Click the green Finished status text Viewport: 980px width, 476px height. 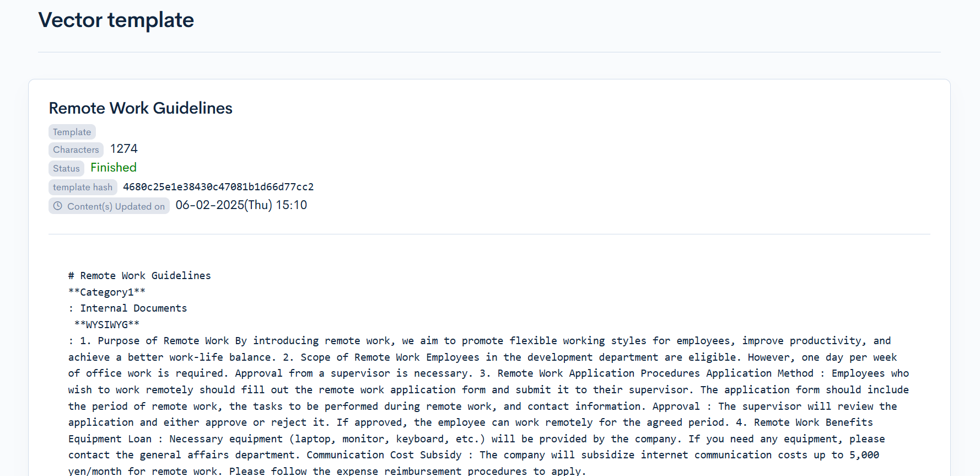pyautogui.click(x=114, y=168)
